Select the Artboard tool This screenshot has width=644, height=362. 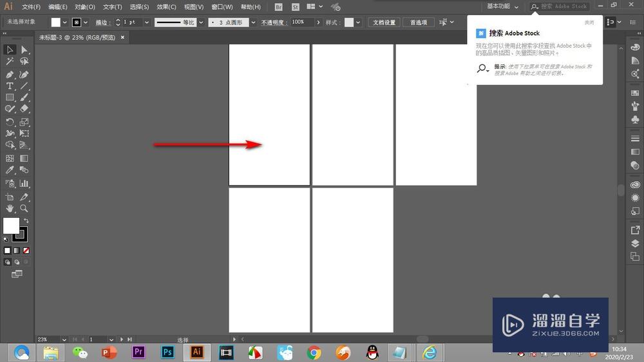[10, 197]
